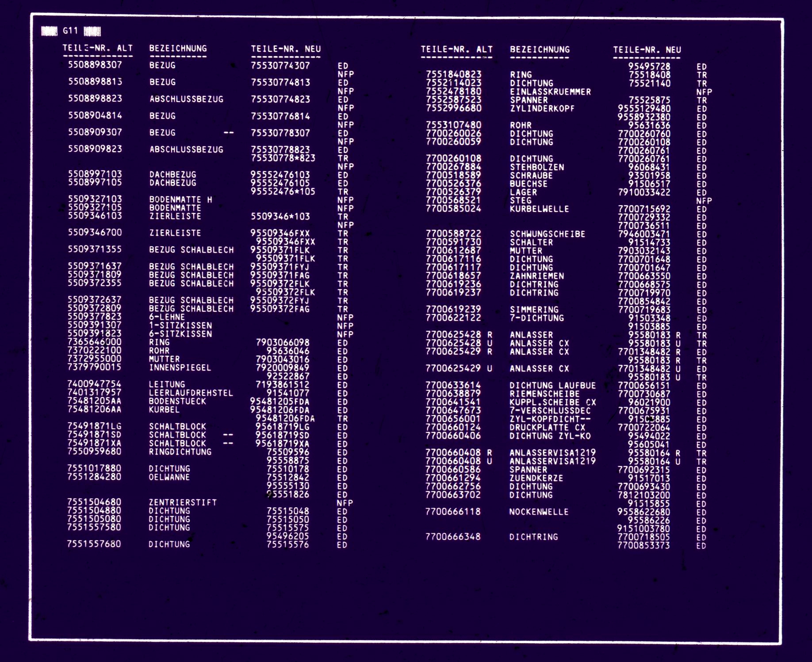Screen dimensions: 812x662
Task: Select old part number 5508997103
Action: 95,174
